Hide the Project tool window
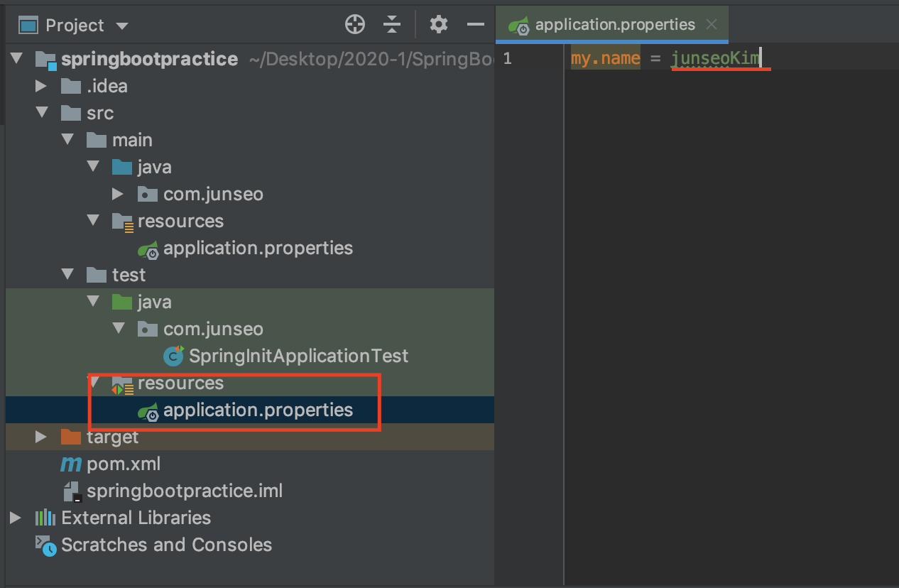The height and width of the screenshot is (588, 899). (476, 24)
